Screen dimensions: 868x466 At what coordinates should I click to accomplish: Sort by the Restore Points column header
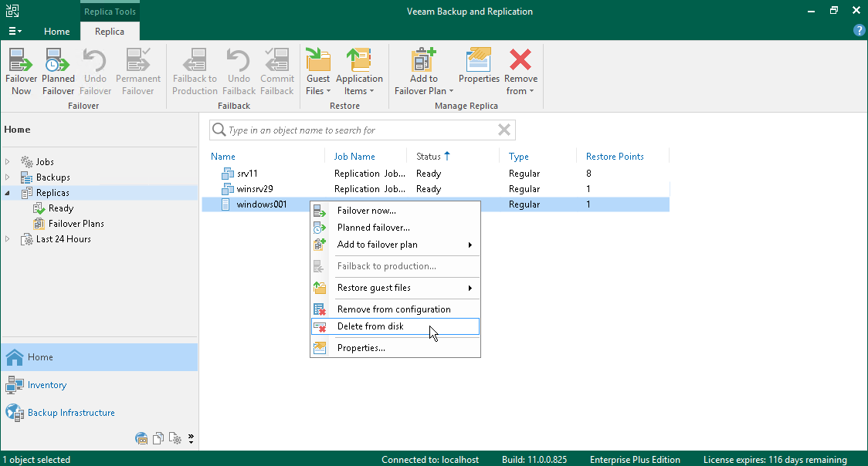pos(615,157)
